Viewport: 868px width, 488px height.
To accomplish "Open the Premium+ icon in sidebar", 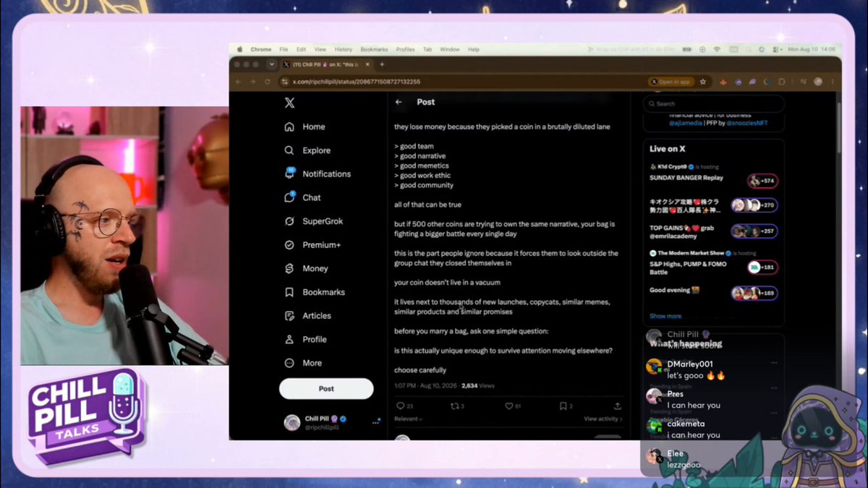I will pos(289,245).
